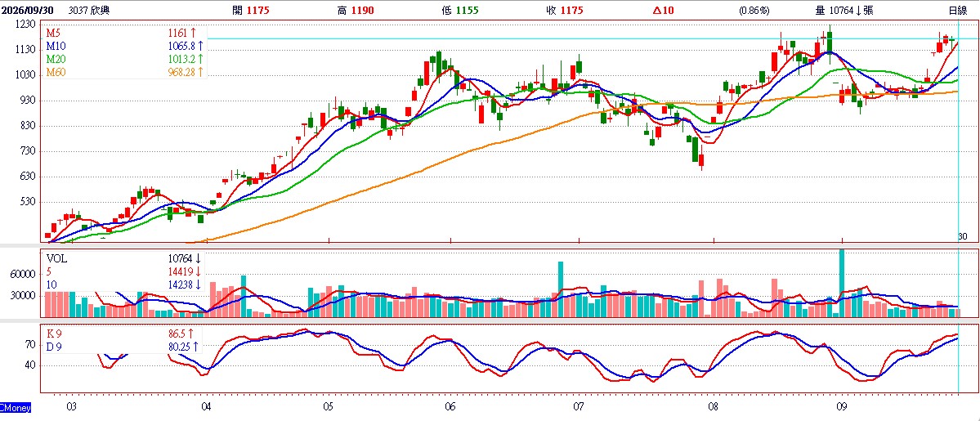Click the 1230 price axis label
The width and height of the screenshot is (980, 421).
[x=27, y=23]
